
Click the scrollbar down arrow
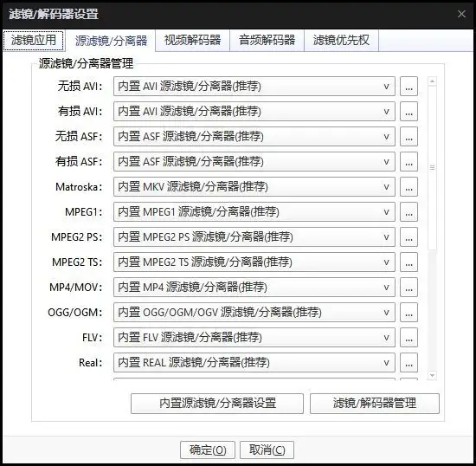[x=432, y=376]
